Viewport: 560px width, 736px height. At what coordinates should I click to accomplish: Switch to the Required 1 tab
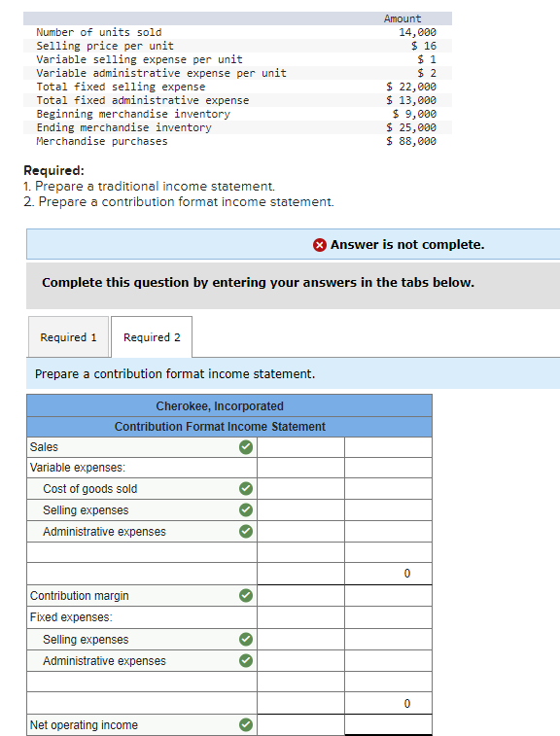click(x=68, y=337)
